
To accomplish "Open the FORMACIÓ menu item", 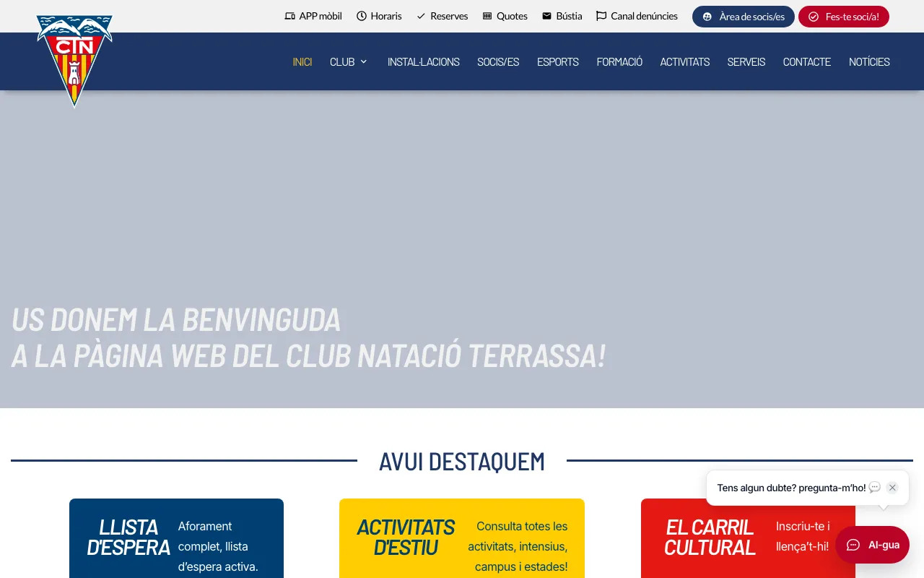I will [619, 61].
